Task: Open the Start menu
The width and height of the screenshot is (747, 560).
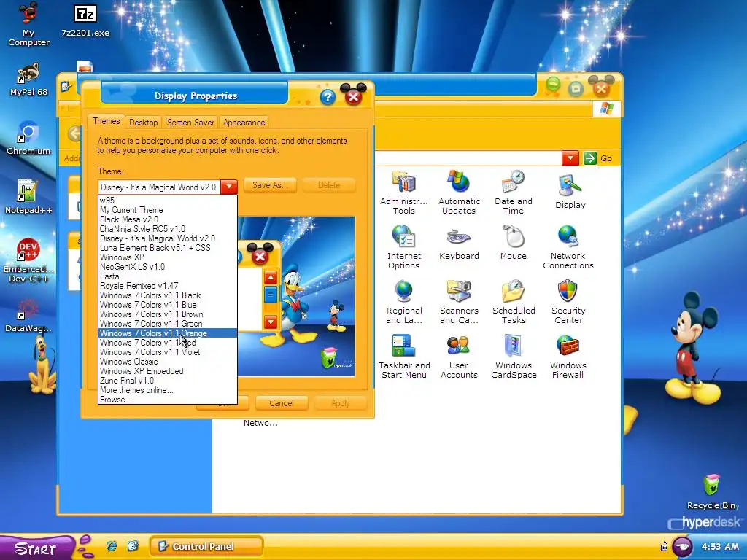Action: coord(37,548)
